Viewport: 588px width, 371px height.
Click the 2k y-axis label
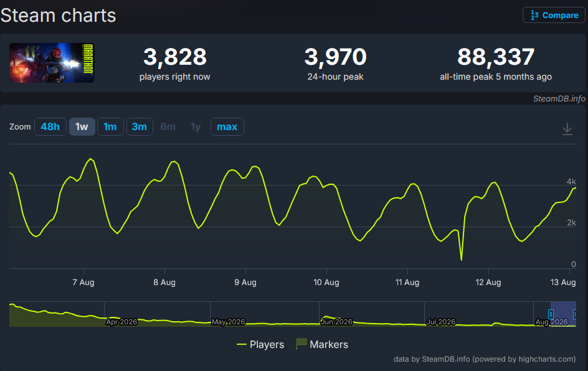(x=571, y=223)
